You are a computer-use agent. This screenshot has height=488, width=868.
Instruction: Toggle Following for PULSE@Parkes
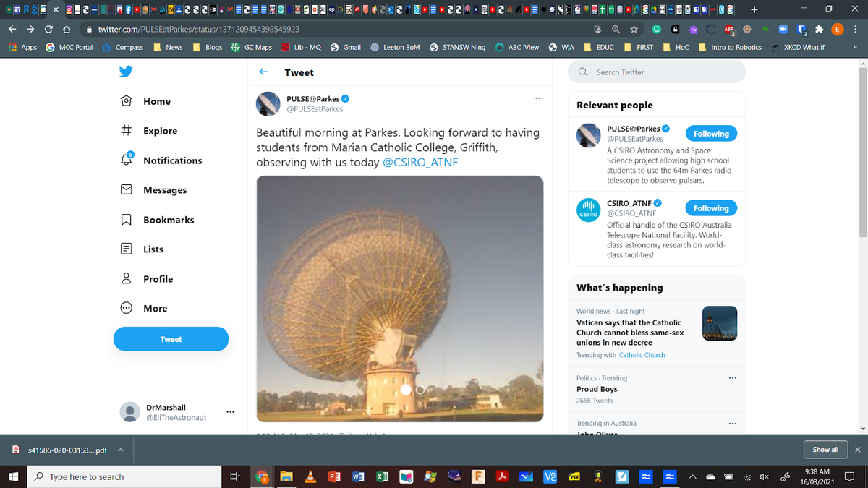pyautogui.click(x=711, y=134)
